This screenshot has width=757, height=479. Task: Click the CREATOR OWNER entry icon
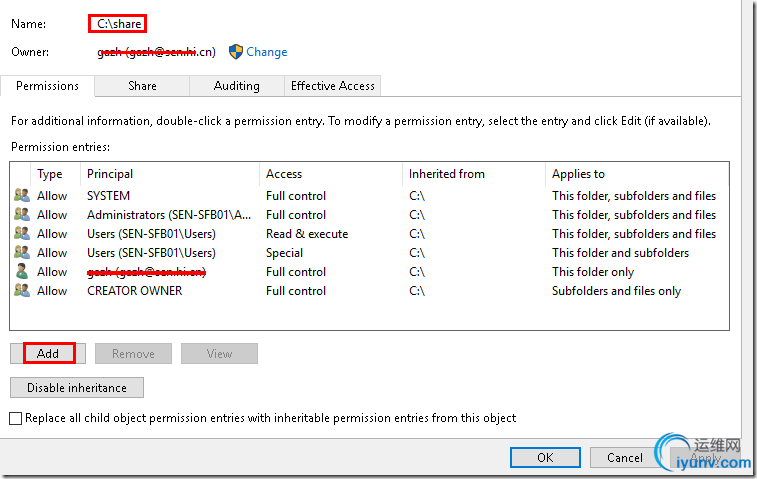(22, 291)
